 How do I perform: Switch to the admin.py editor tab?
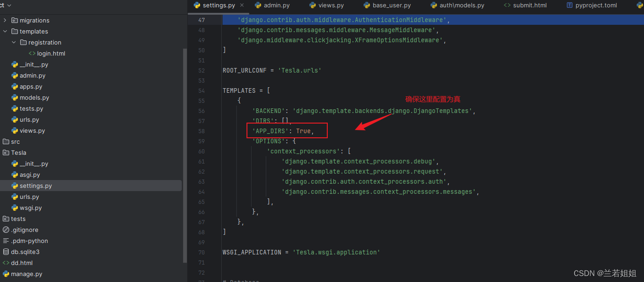coord(276,6)
